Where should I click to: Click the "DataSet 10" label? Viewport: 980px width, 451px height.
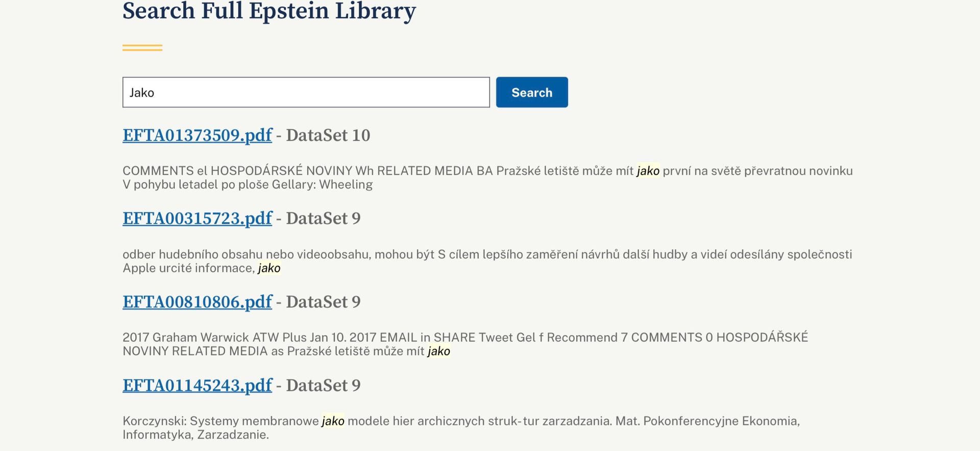click(328, 135)
